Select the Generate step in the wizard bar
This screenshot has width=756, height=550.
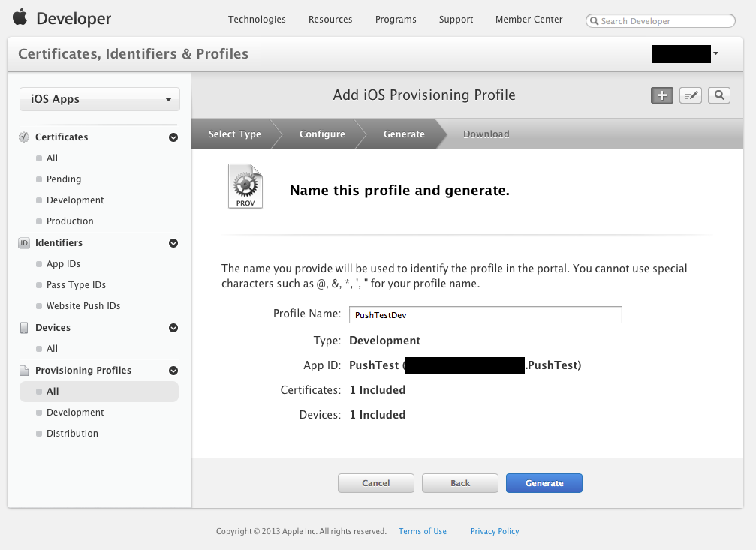tap(404, 134)
